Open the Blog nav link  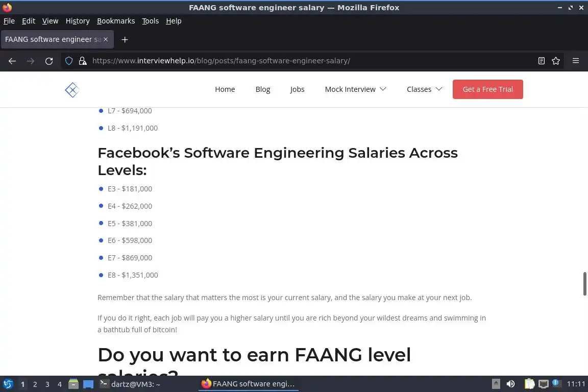(x=263, y=89)
